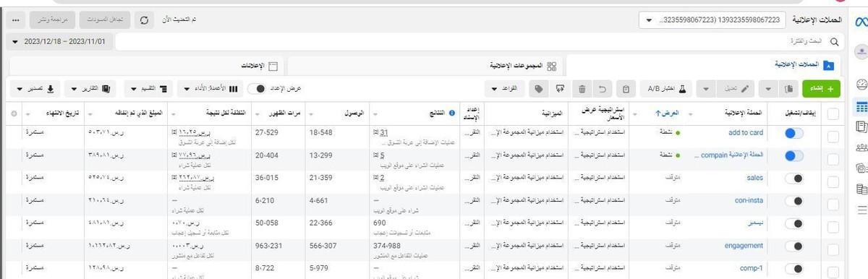868x279 pixels.
Task: Open the add to card campaign link
Action: click(746, 132)
